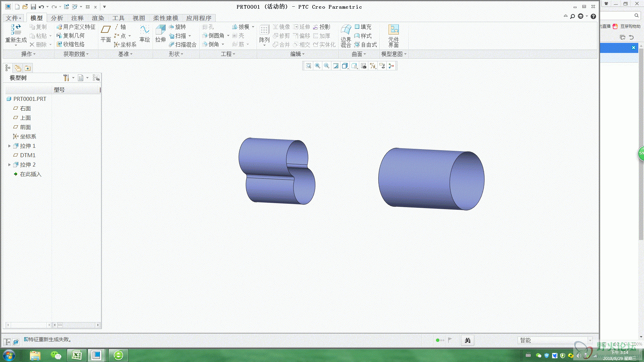The image size is (644, 362).
Task: Open WeChat from the taskbar
Action: click(56, 355)
